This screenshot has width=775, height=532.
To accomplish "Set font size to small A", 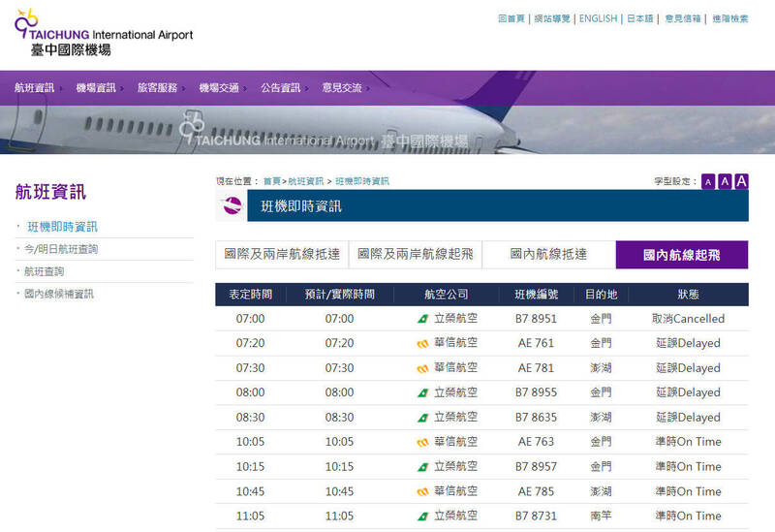I will pos(708,182).
